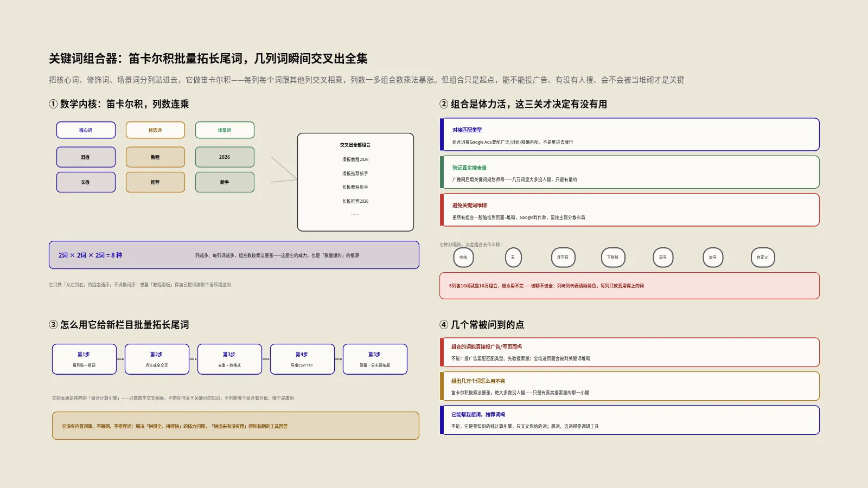Select the 推荐 modifier cell
This screenshot has width=868, height=488.
[x=155, y=182]
